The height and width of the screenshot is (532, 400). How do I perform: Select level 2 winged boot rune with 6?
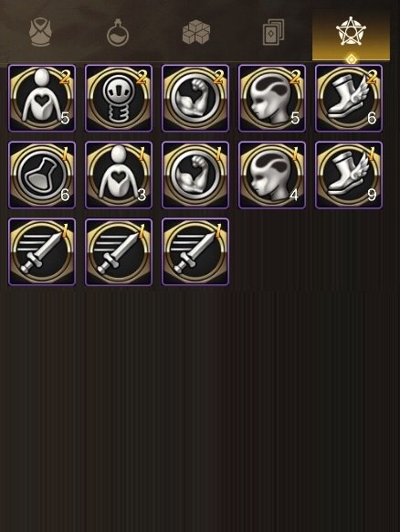pyautogui.click(x=349, y=99)
